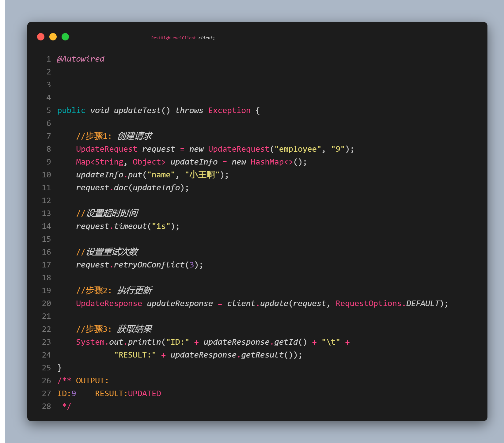This screenshot has height=443, width=504.
Task: Click 'RequestOptions' on line 20
Action: (x=369, y=303)
